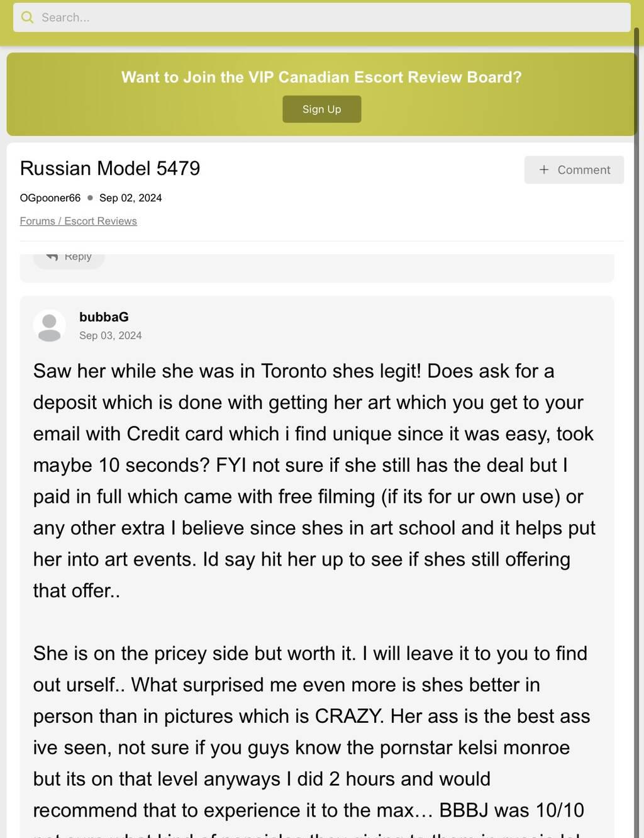Open the Escort Reviews breadcrumb link
The image size is (644, 838).
[x=101, y=221]
